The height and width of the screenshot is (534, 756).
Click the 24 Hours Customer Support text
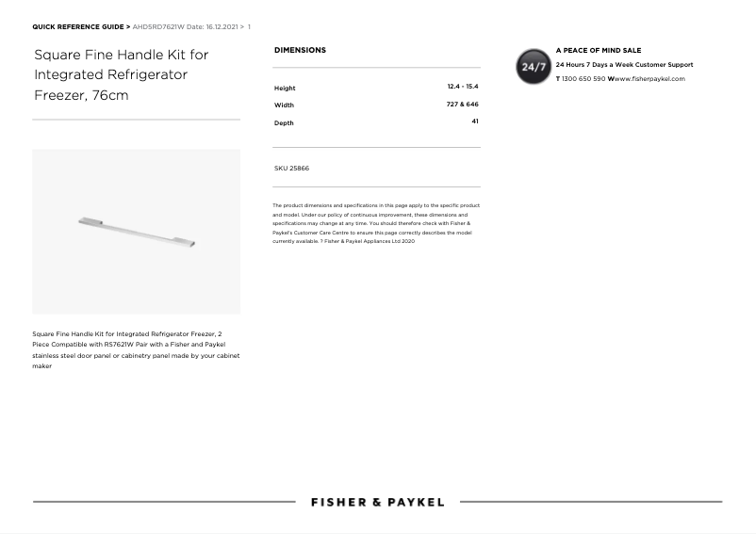[623, 65]
